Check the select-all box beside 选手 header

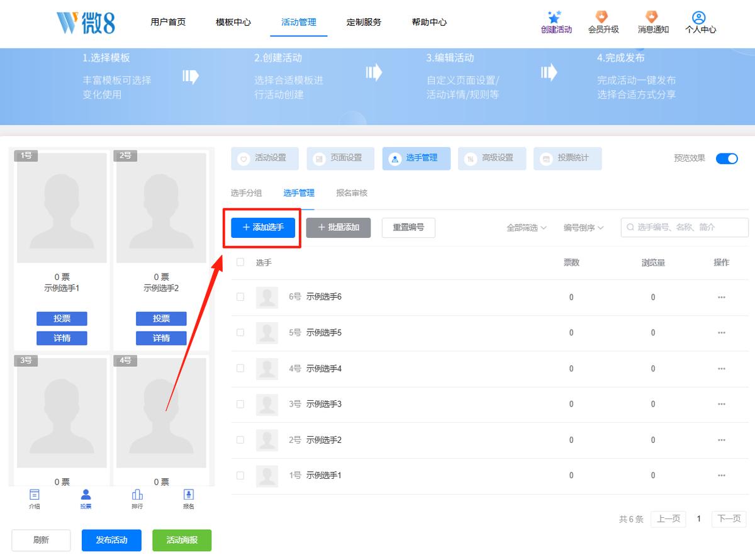[x=240, y=262]
